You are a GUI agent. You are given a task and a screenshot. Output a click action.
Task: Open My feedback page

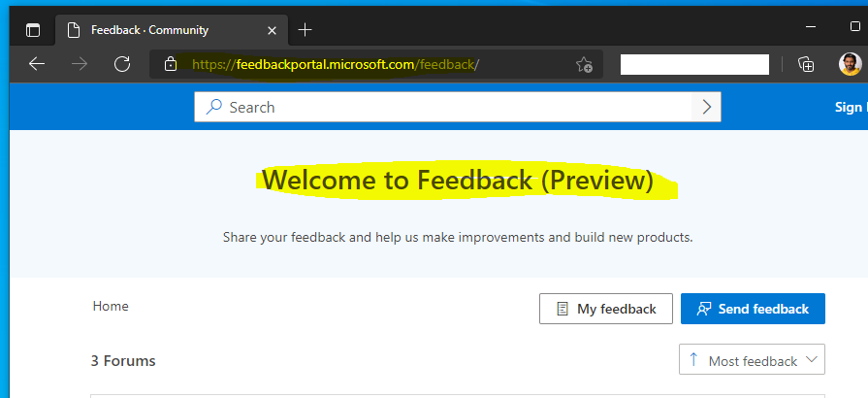[606, 309]
